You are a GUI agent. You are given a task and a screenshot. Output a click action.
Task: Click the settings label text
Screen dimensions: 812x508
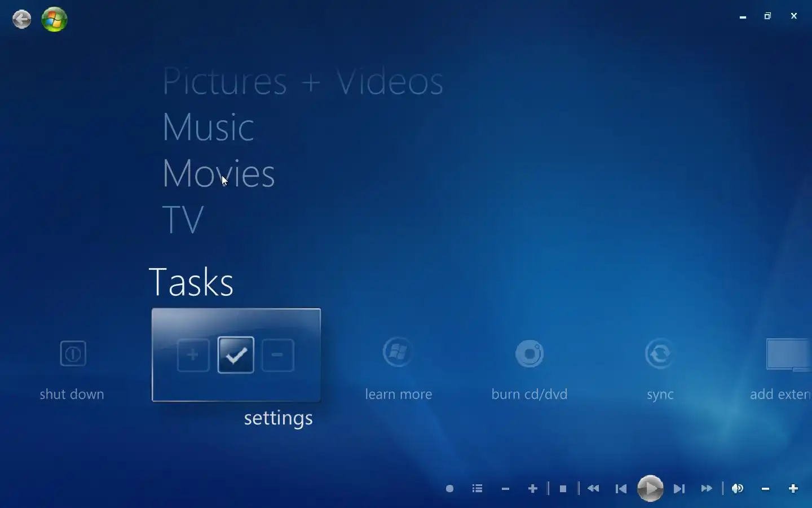point(278,418)
